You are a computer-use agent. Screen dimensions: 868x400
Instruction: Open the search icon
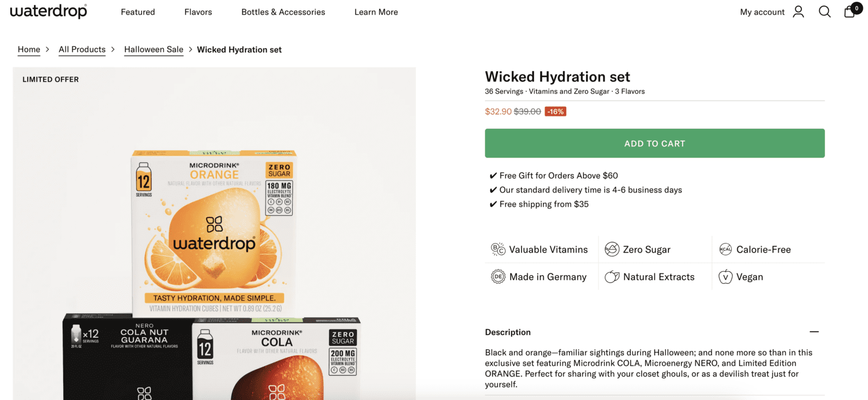[824, 11]
